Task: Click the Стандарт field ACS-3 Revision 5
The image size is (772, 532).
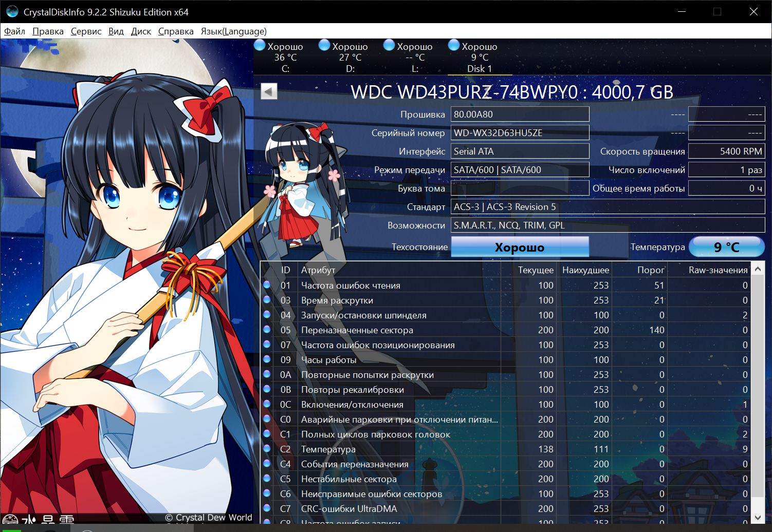Action: tap(608, 206)
